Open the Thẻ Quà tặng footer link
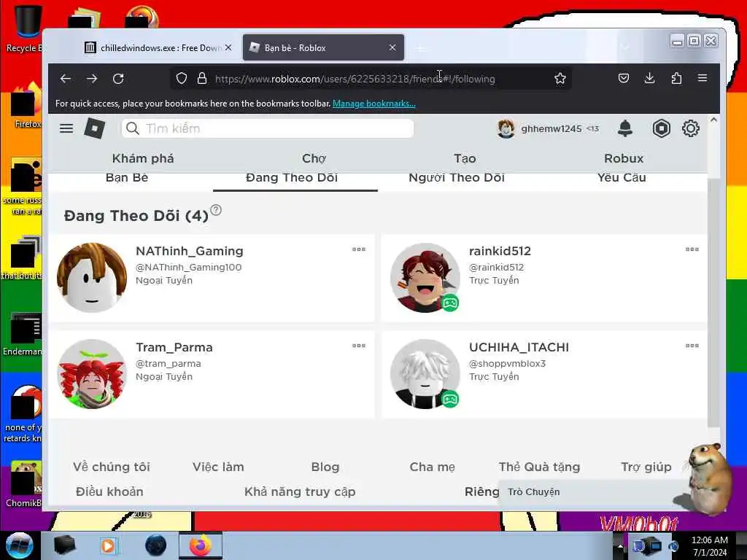This screenshot has height=560, width=747. (539, 467)
